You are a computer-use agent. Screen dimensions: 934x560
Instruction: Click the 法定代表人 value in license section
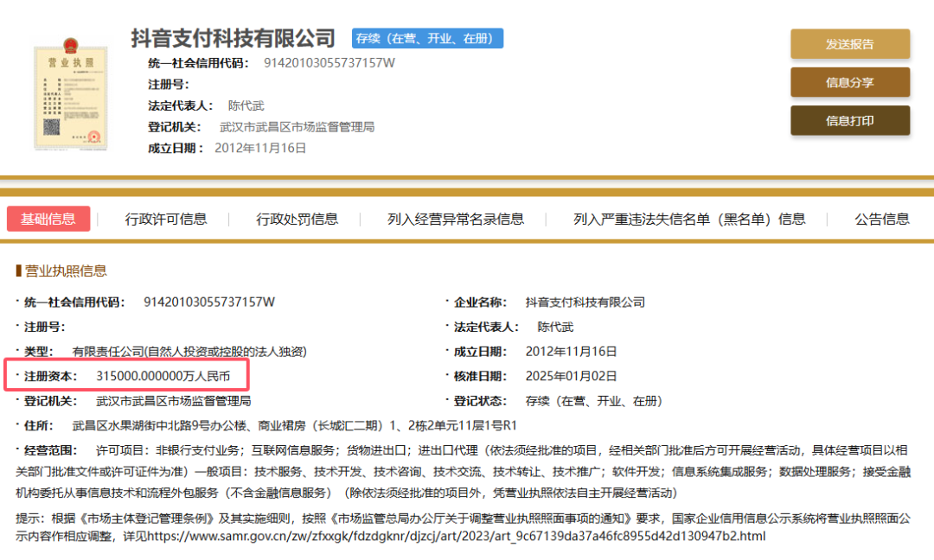click(x=555, y=327)
